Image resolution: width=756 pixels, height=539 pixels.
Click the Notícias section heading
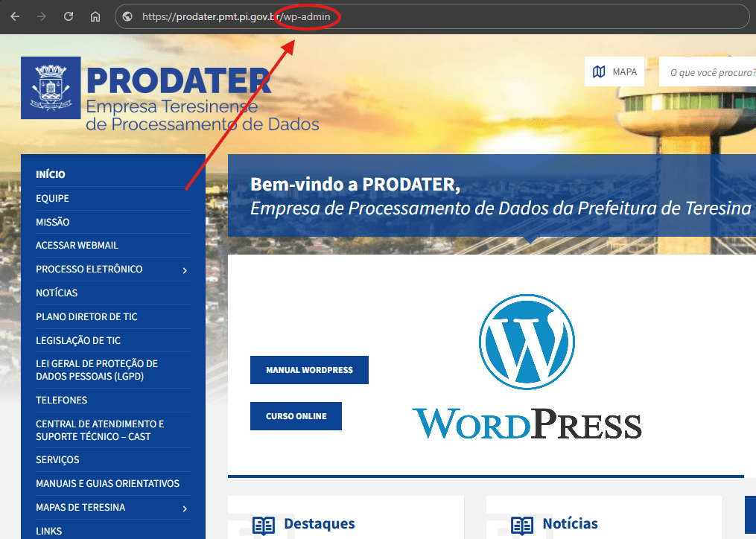click(x=570, y=523)
